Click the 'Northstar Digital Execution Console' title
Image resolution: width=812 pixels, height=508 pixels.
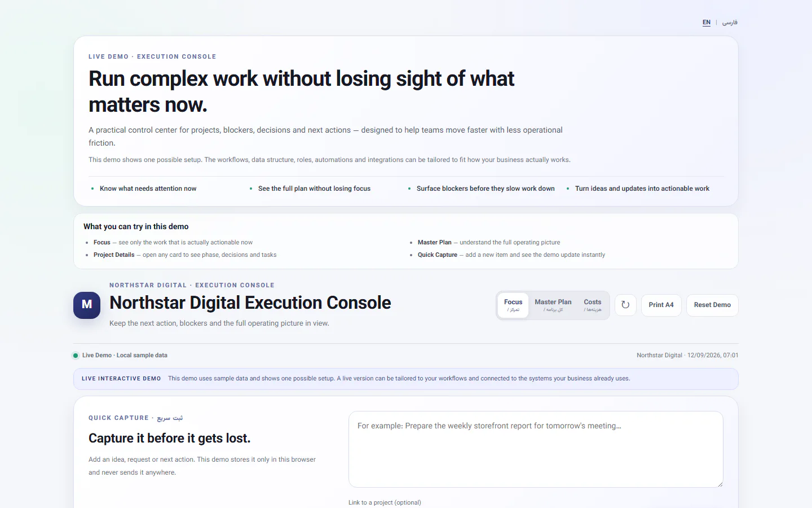coord(250,303)
